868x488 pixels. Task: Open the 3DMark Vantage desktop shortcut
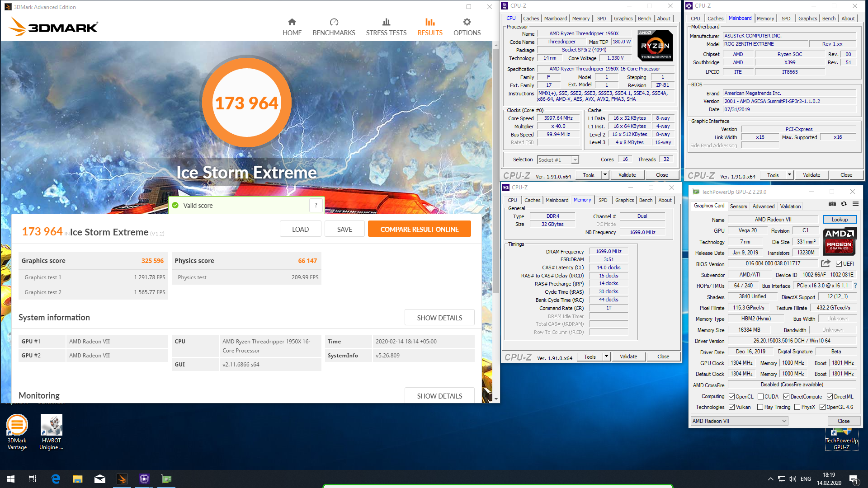pyautogui.click(x=17, y=432)
